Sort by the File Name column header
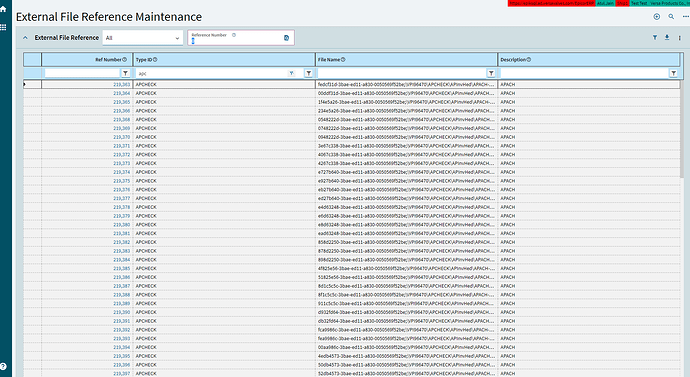 pos(329,59)
